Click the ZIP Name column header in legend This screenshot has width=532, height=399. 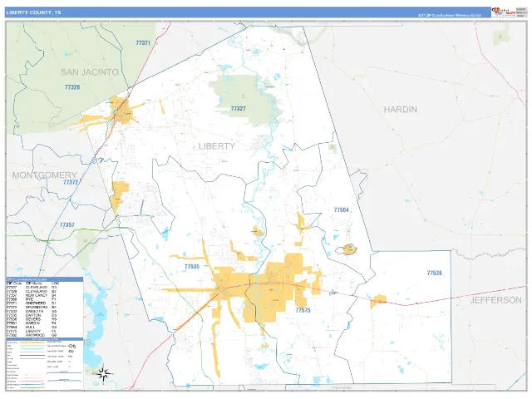tap(34, 283)
